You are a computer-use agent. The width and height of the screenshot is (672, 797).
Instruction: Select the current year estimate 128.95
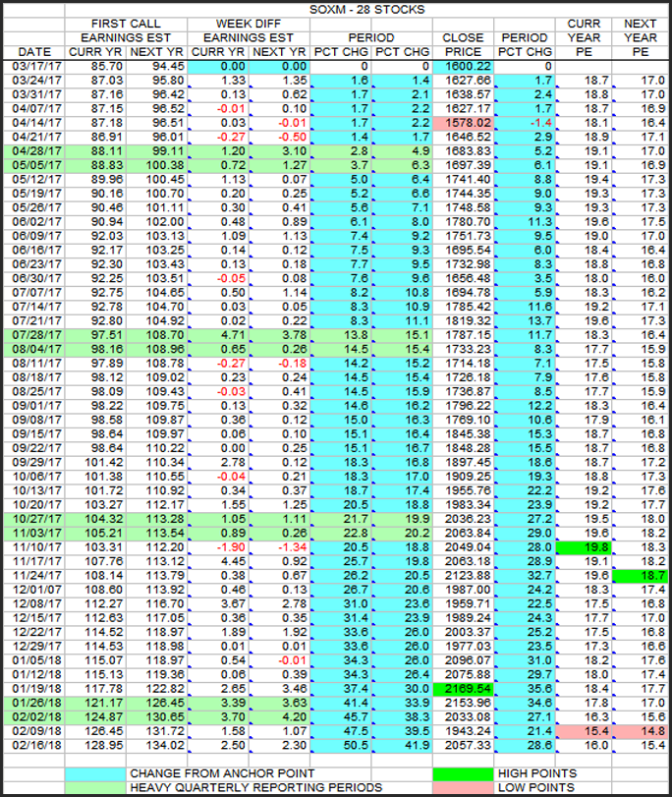point(95,745)
